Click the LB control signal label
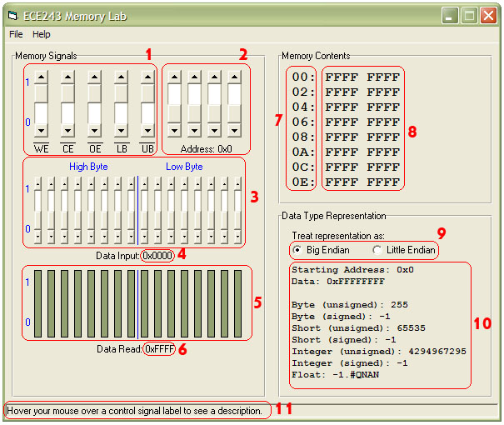Image resolution: width=504 pixels, height=425 pixels. 122,148
